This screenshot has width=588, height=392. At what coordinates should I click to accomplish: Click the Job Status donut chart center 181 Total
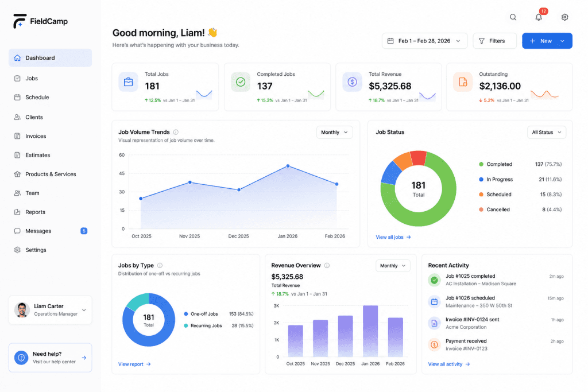(418, 189)
